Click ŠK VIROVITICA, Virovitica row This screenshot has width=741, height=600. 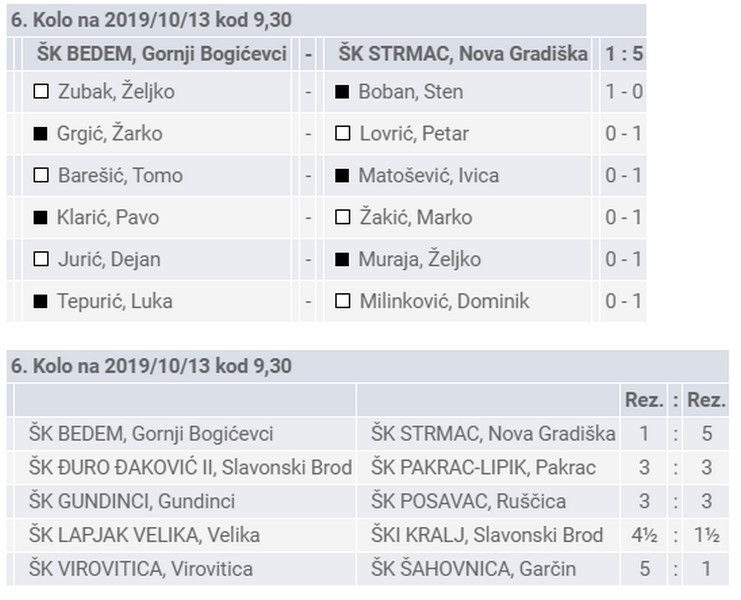[x=140, y=570]
